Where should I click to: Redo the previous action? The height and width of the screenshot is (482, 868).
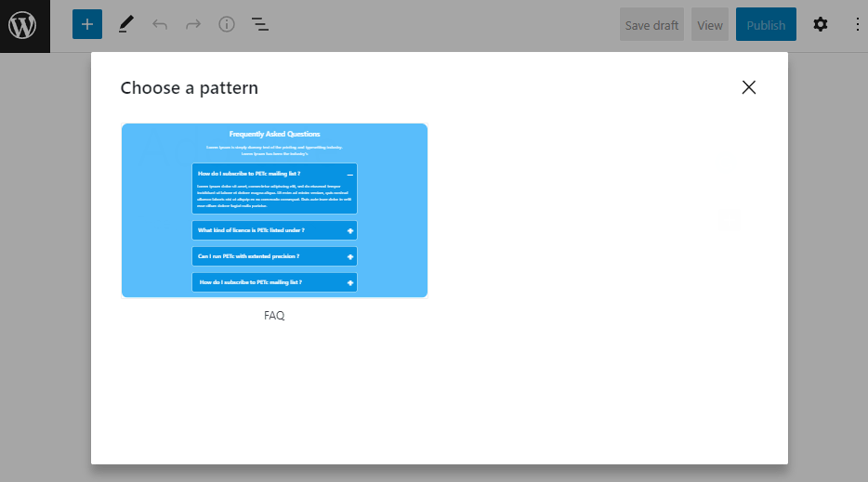pos(193,25)
